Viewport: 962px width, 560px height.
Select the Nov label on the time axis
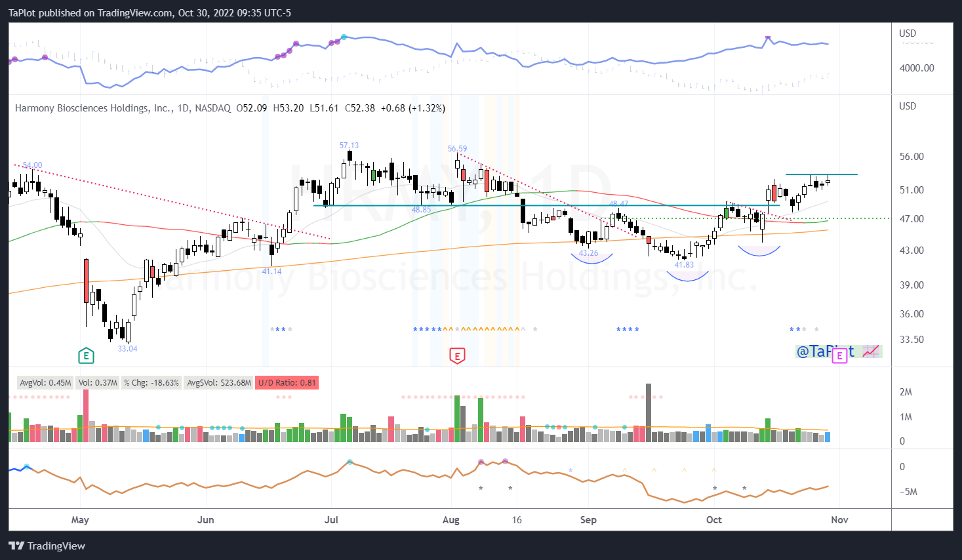[839, 519]
